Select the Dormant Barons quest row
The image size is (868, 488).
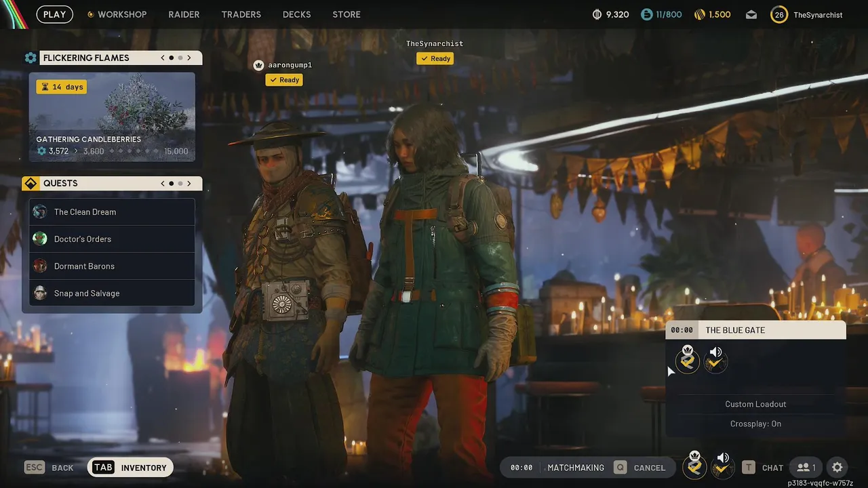[x=112, y=266]
